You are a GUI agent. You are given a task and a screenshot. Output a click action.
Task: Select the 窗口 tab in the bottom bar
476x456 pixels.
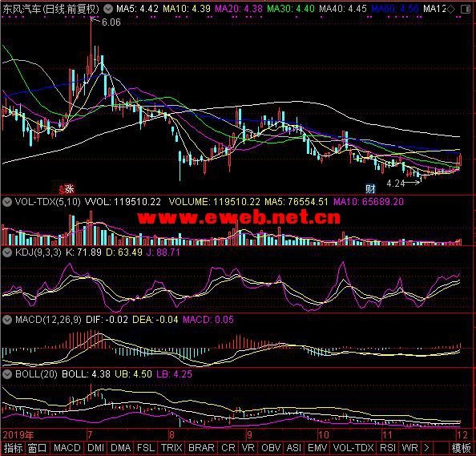click(x=38, y=448)
